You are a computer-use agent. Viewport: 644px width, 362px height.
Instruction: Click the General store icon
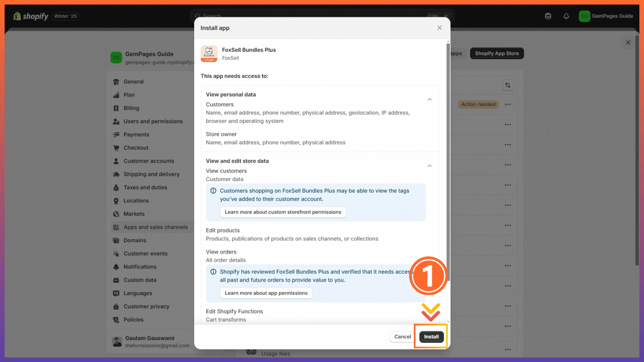[x=116, y=82]
